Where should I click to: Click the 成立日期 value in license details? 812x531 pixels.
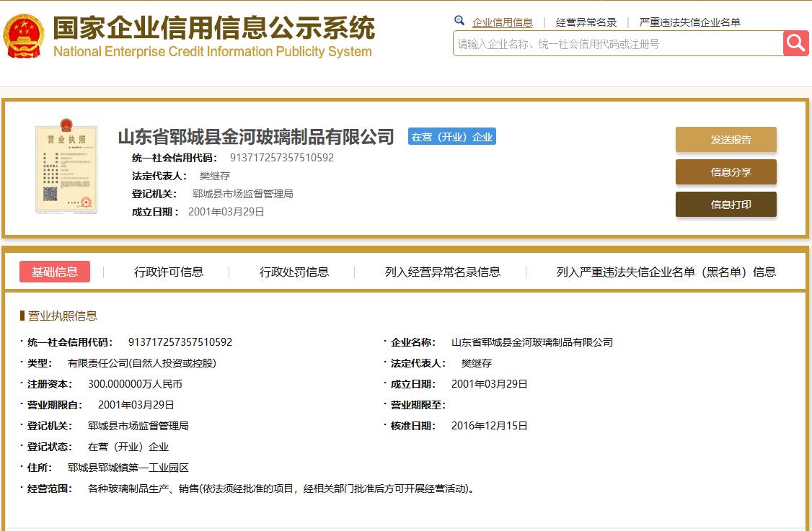click(490, 384)
